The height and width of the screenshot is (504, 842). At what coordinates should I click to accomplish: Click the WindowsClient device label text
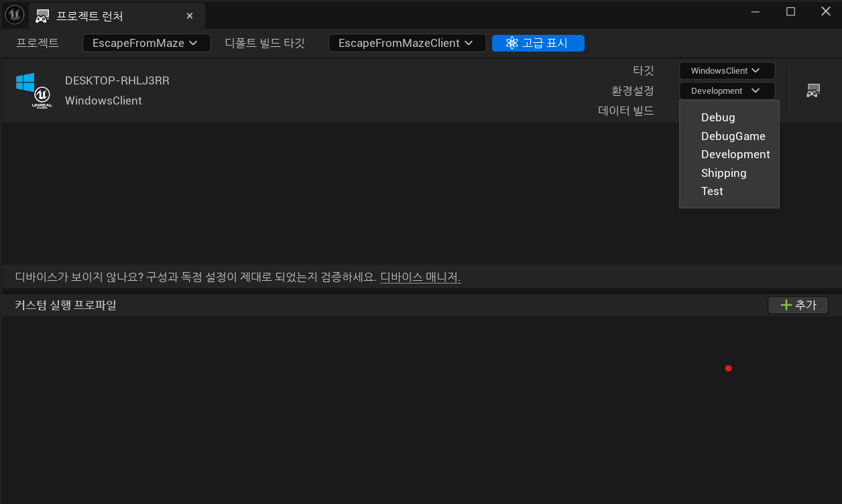coord(103,101)
